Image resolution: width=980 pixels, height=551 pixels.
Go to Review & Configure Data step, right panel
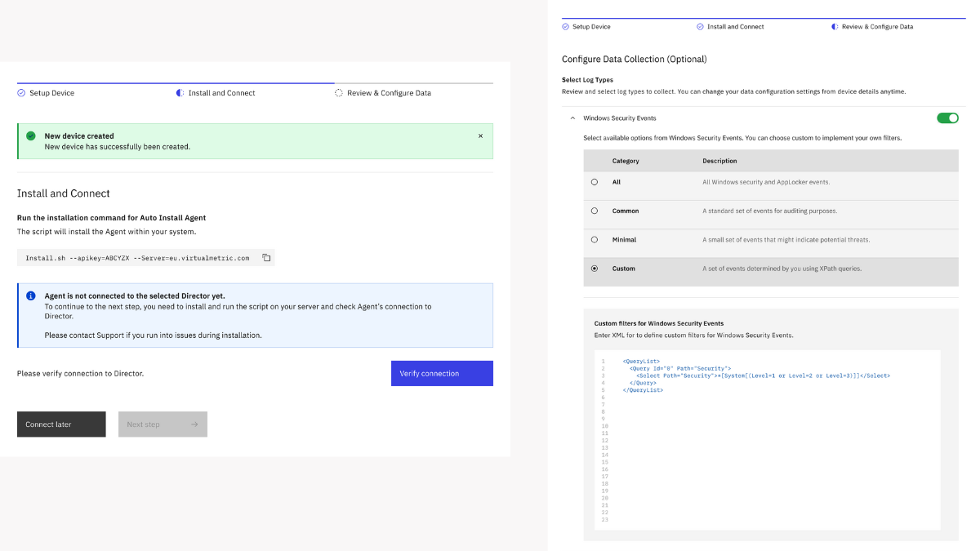coord(877,27)
